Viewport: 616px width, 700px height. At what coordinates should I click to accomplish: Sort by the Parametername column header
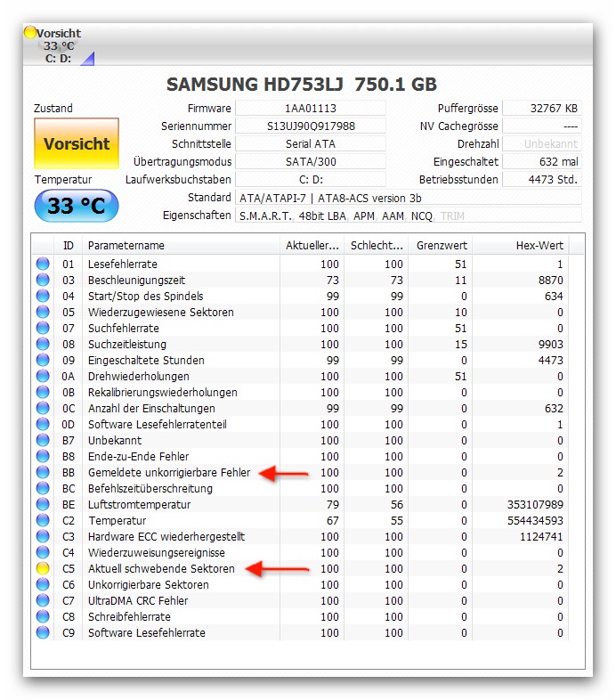point(182,246)
